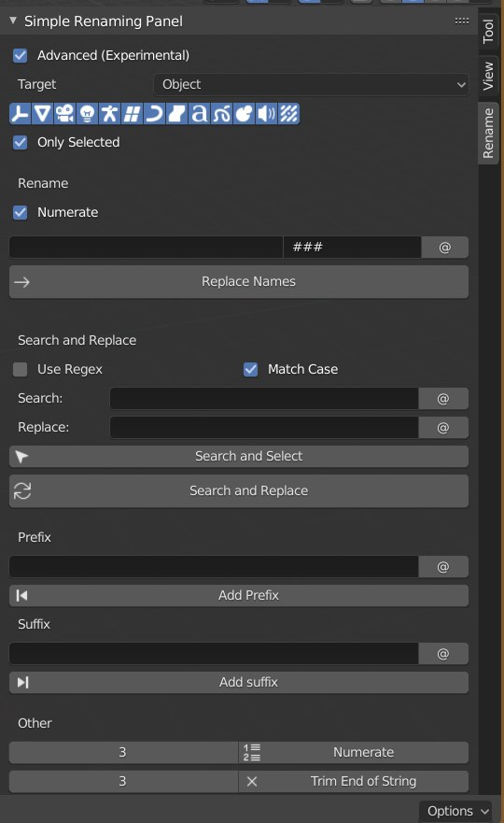Toggle the Armature object type filter icon
This screenshot has width=504, height=823.
point(109,114)
